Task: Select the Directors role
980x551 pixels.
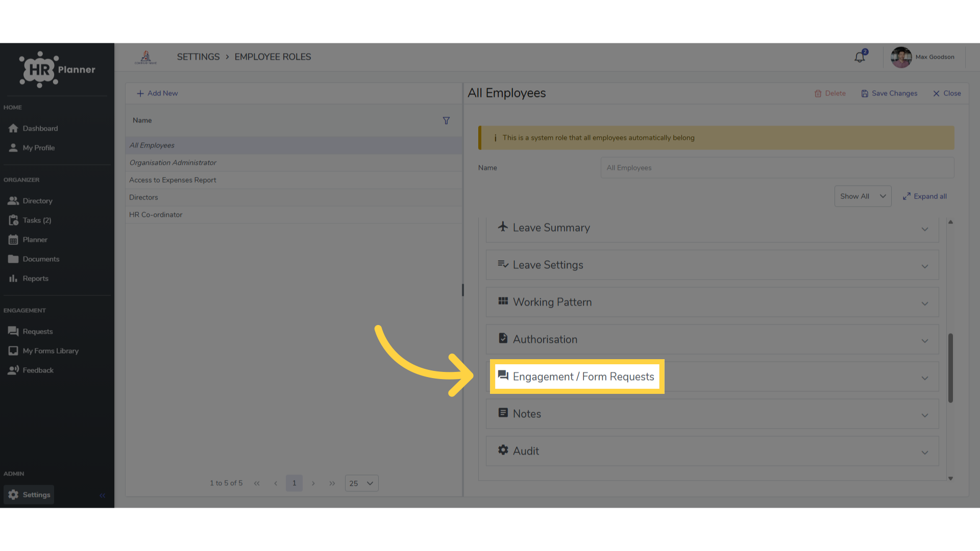Action: (293, 197)
